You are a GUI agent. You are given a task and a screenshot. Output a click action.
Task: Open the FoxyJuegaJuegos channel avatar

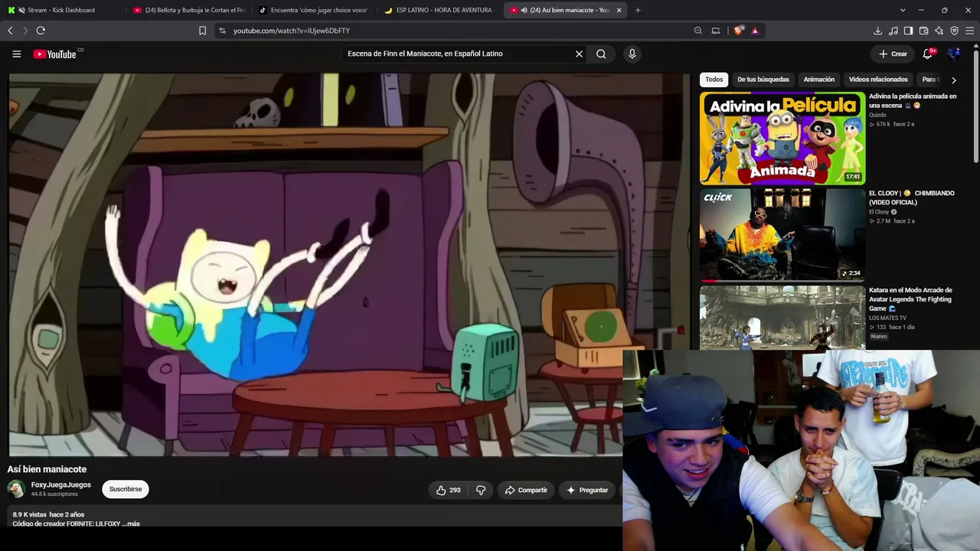pos(16,489)
